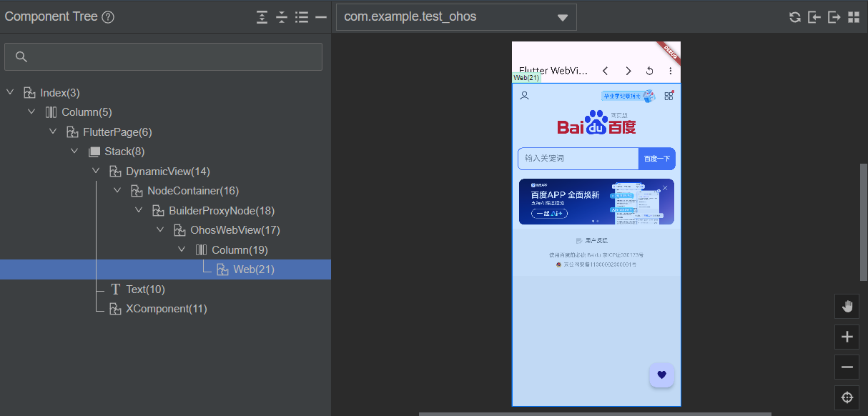The image size is (868, 416).
Task: Open the com.example.test_ohos process dropdown
Action: click(x=456, y=17)
